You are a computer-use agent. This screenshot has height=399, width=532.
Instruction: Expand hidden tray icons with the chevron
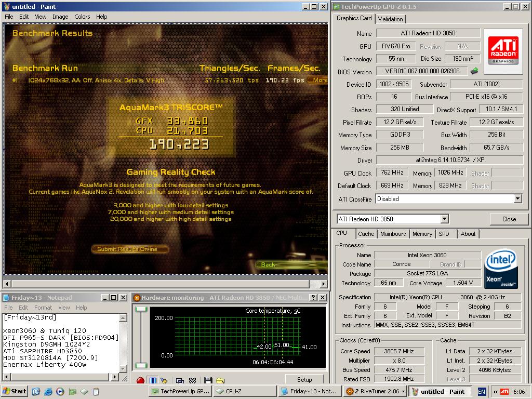495,392
